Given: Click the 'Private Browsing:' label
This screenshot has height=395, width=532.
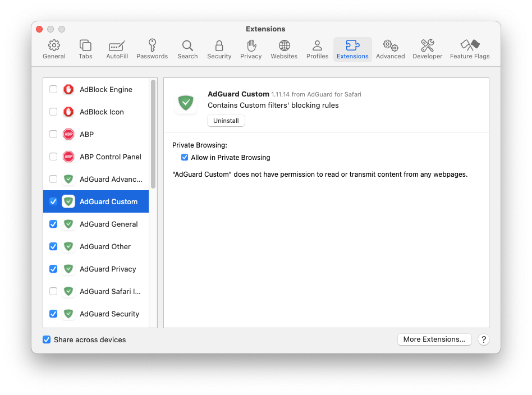Looking at the screenshot, I should coord(200,145).
